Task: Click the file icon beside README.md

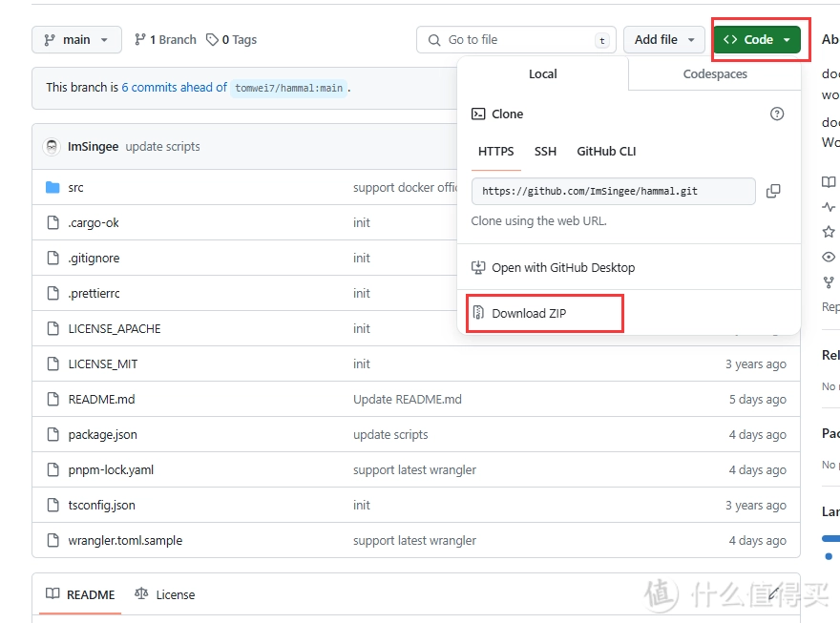Action: point(52,400)
